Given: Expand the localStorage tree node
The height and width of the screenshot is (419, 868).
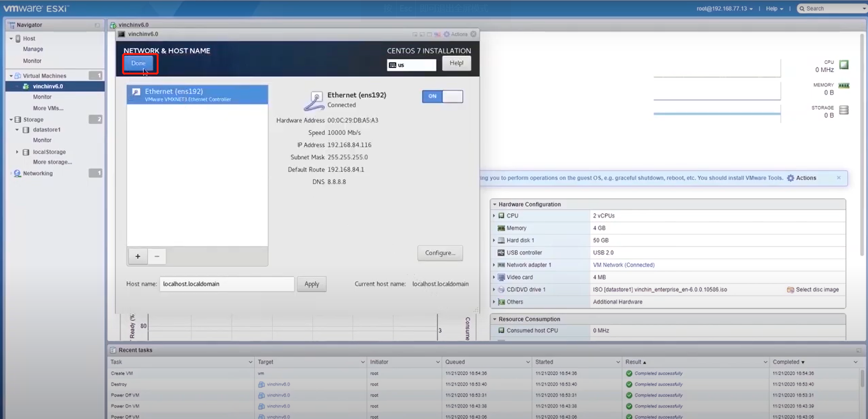Looking at the screenshot, I should click(x=17, y=152).
